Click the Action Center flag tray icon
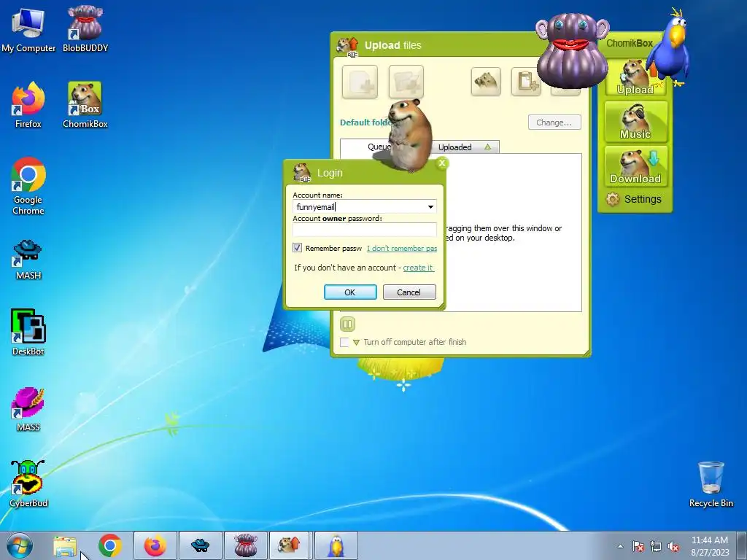Image resolution: width=747 pixels, height=560 pixels. point(638,546)
